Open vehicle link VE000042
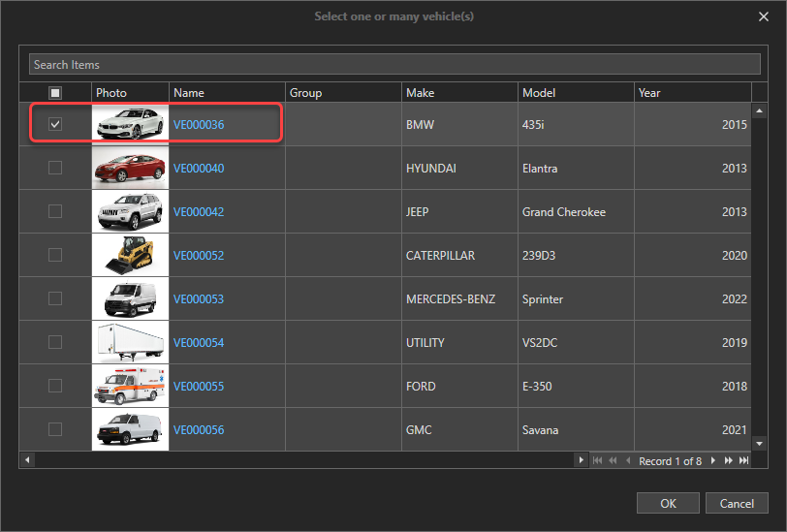This screenshot has width=787, height=532. pyautogui.click(x=199, y=212)
